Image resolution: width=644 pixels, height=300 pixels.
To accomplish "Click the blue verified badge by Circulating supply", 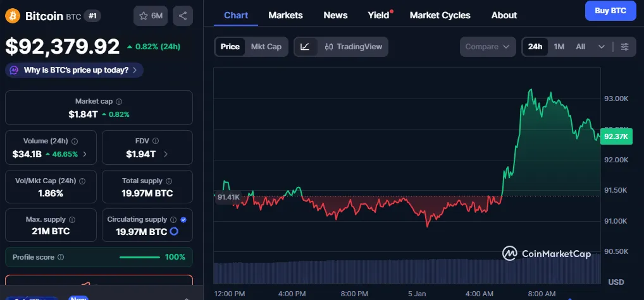I will pos(183,220).
